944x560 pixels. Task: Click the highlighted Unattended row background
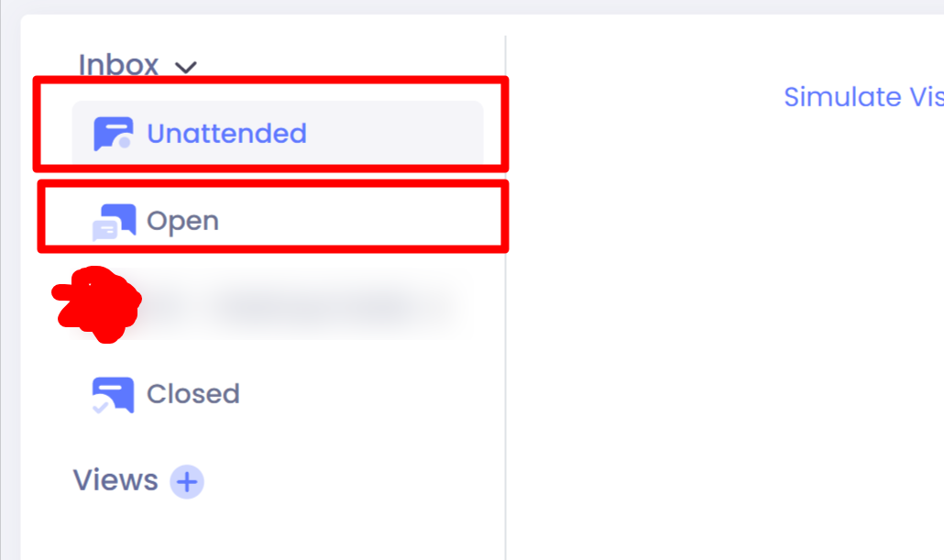point(403,134)
